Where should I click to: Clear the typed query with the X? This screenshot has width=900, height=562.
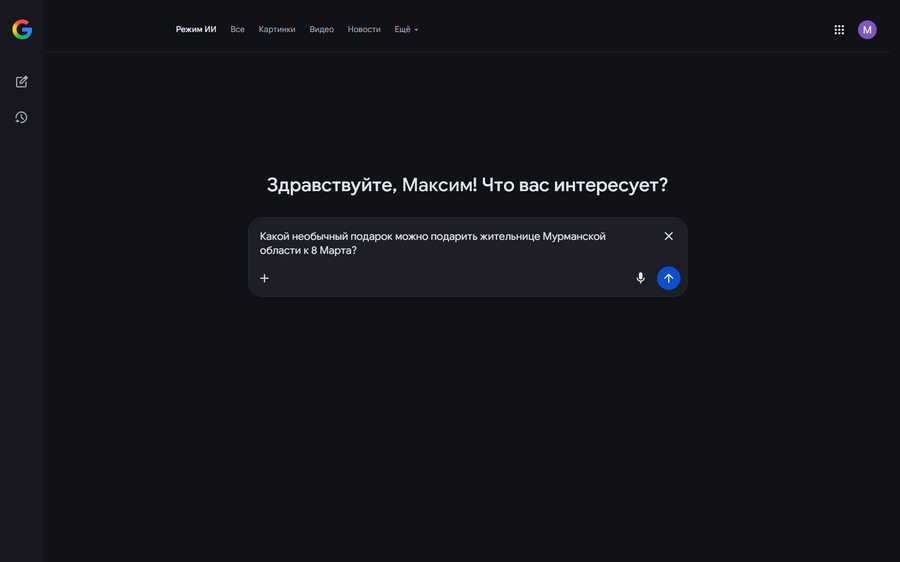pyautogui.click(x=669, y=236)
